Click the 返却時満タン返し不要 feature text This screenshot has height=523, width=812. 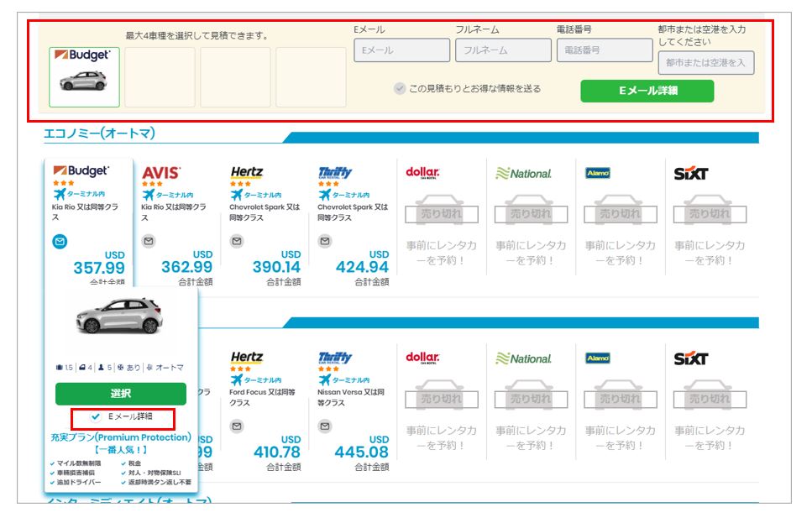160,482
